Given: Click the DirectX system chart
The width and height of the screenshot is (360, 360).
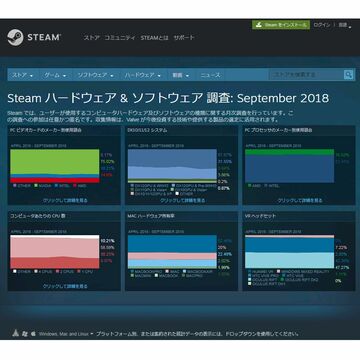Looking at the screenshot, I should click(x=172, y=166).
